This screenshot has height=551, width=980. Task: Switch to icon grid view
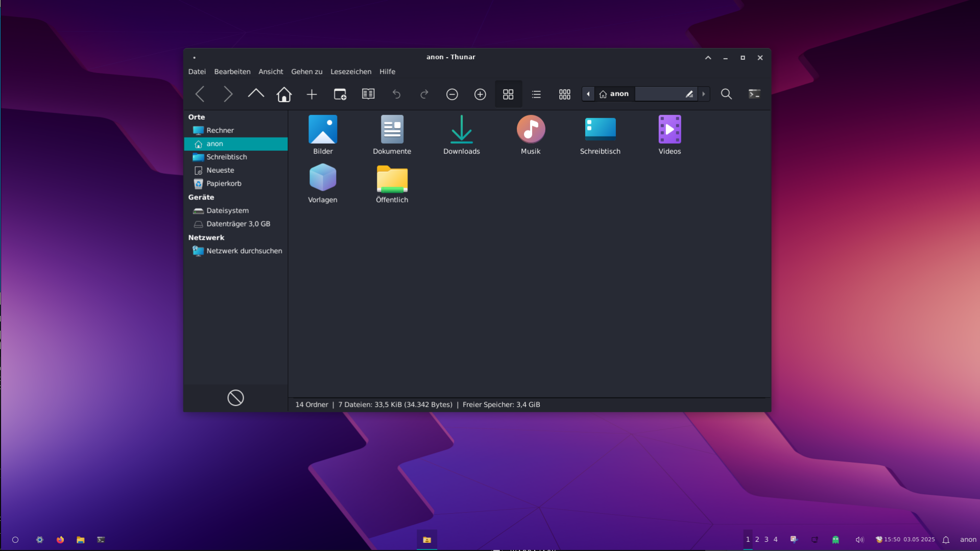(x=508, y=94)
